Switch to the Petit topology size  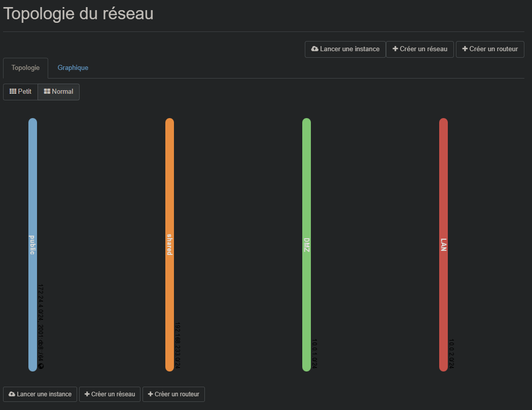pyautogui.click(x=21, y=92)
